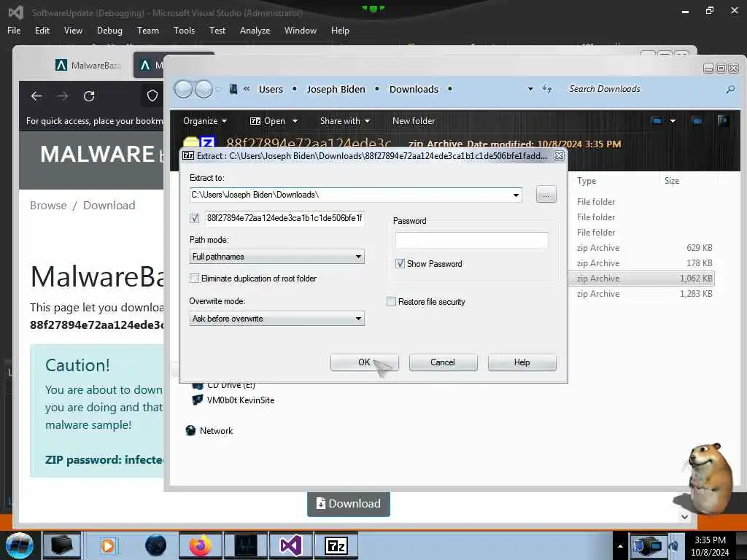This screenshot has height=560, width=747.
Task: Click Explorer forward navigation button
Action: point(204,89)
